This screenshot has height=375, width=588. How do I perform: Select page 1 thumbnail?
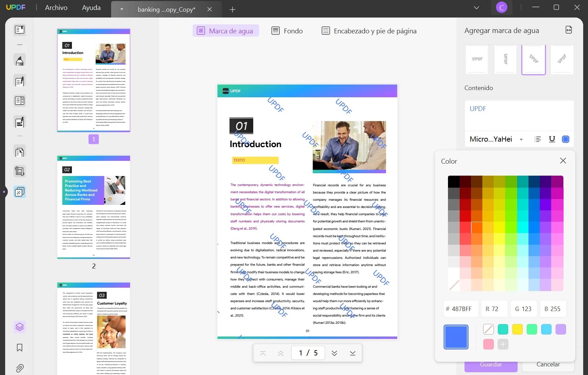tap(94, 80)
